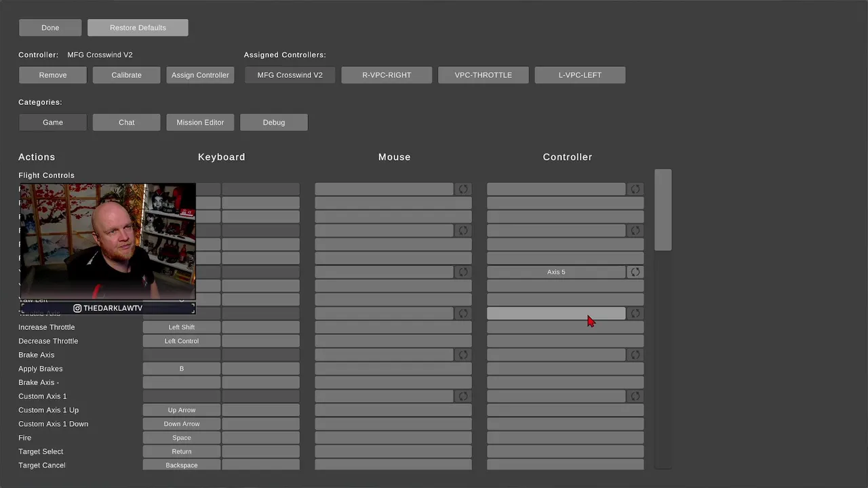Click the Mouse invert icon in the Throttle Axis row

463,313
